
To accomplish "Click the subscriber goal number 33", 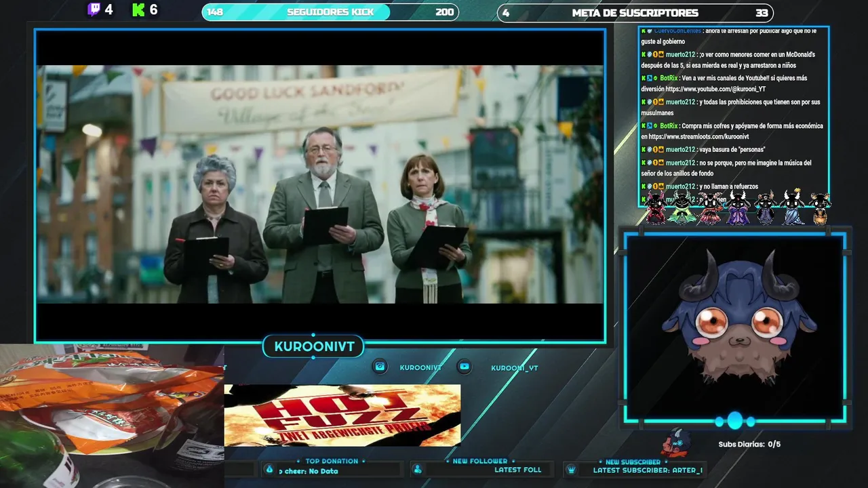I will coord(762,13).
